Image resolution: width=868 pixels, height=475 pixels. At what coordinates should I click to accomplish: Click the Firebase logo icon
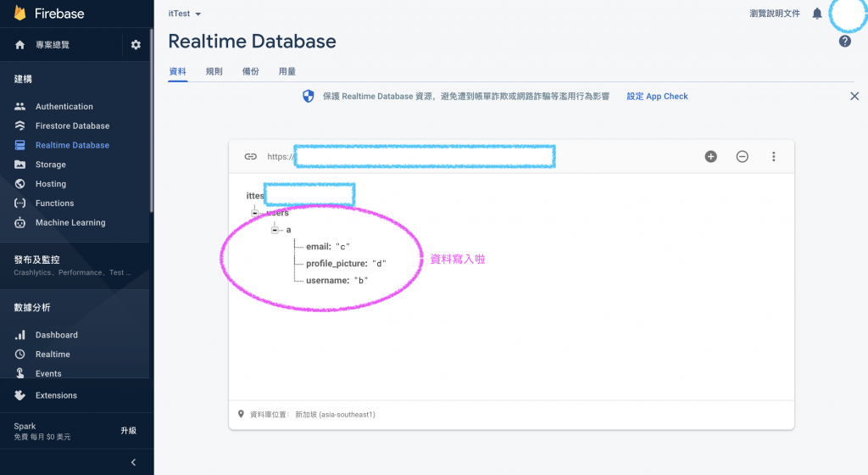[x=20, y=13]
